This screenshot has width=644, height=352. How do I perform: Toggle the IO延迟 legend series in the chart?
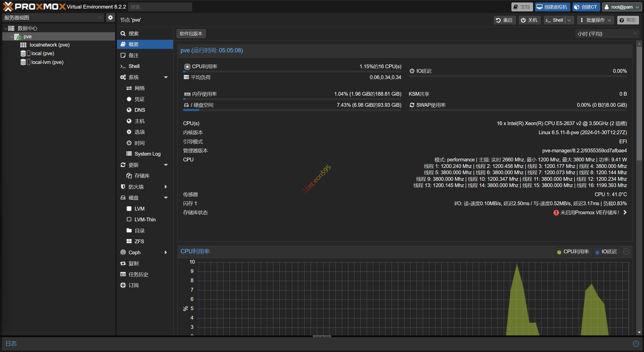606,252
